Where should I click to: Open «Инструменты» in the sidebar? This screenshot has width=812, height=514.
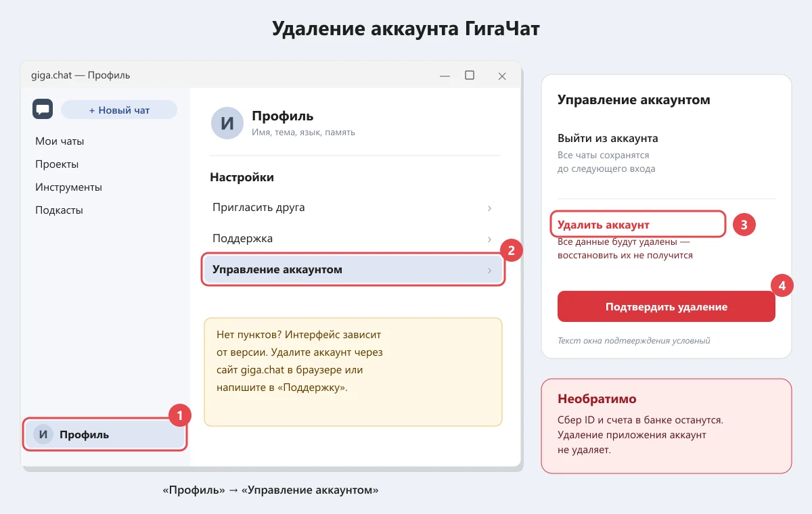click(x=68, y=187)
